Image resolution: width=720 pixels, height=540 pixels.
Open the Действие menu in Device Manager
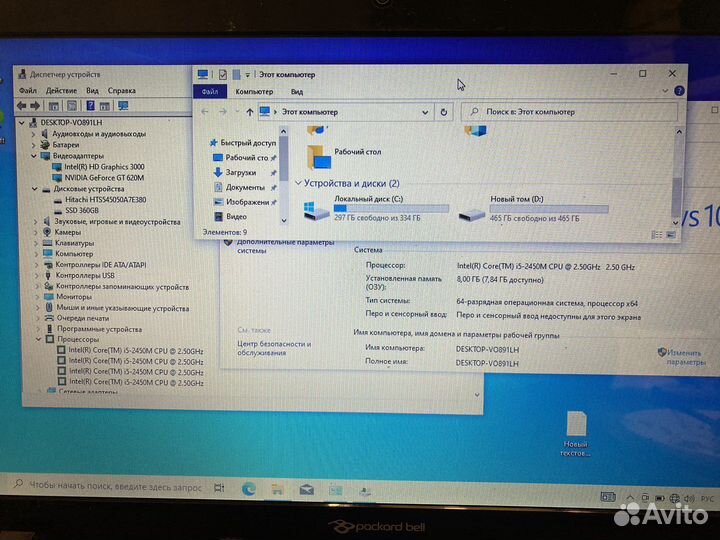click(61, 90)
